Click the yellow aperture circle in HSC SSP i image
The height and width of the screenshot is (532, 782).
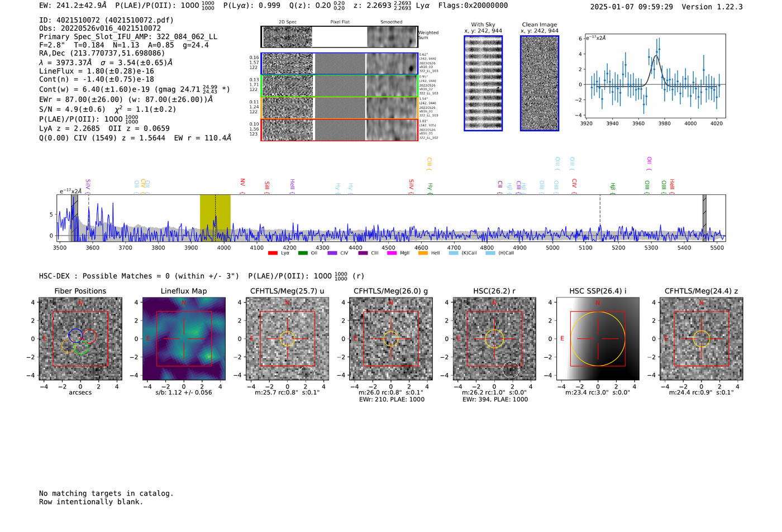click(598, 339)
